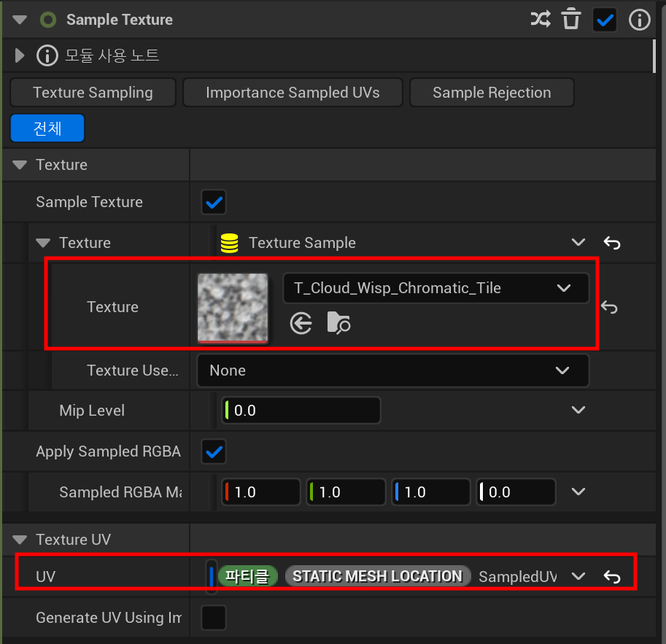Viewport: 666px width, 644px height.
Task: Click the green module circle icon
Action: 48,20
